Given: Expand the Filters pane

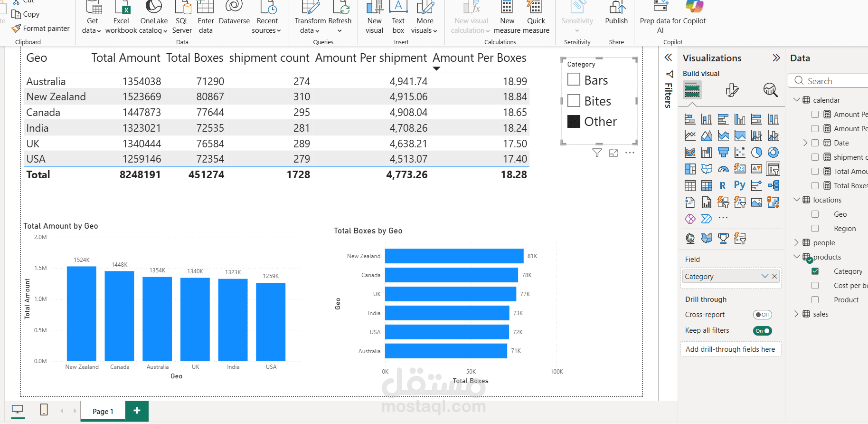Looking at the screenshot, I should click(x=668, y=58).
